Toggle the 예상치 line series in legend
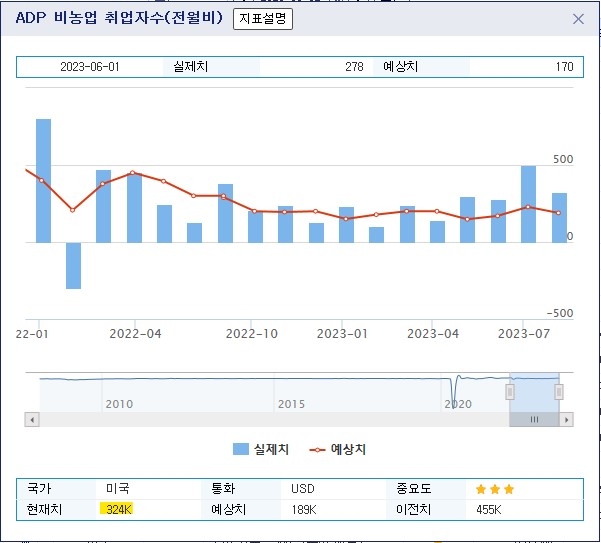Image resolution: width=601 pixels, height=543 pixels. tap(337, 449)
